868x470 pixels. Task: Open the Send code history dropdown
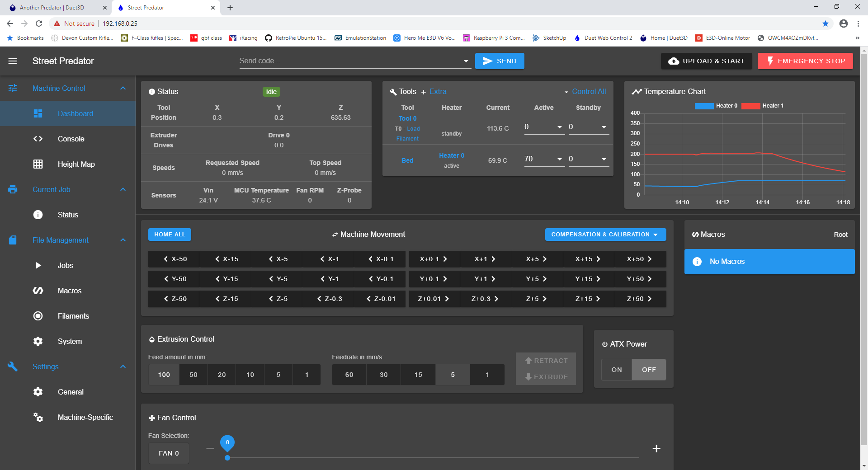pyautogui.click(x=466, y=61)
